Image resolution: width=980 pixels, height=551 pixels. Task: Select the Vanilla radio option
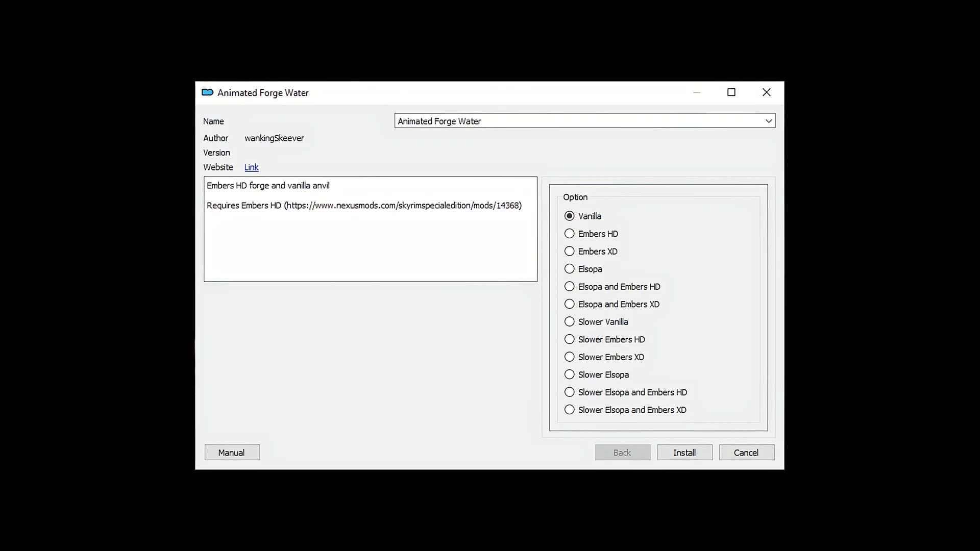[569, 216]
